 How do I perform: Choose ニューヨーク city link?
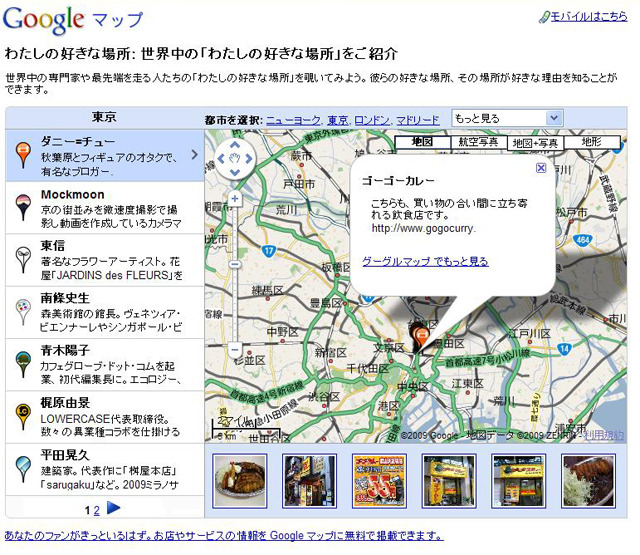pyautogui.click(x=293, y=120)
